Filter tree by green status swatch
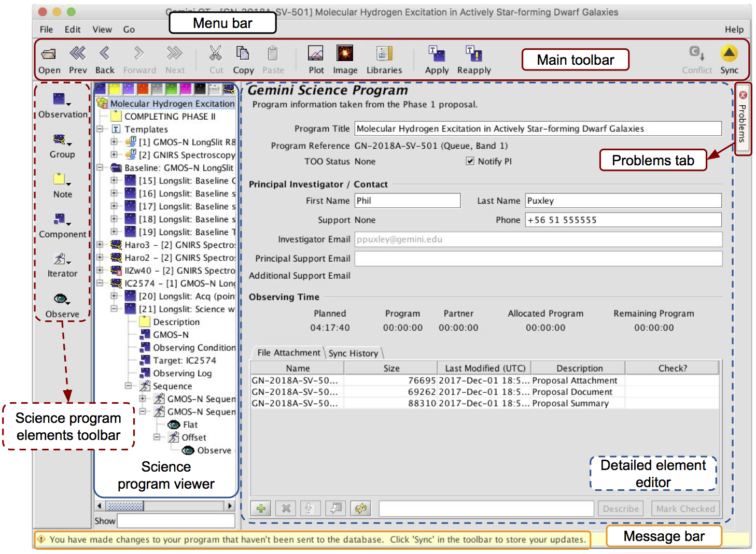The height and width of the screenshot is (554, 756). click(171, 89)
